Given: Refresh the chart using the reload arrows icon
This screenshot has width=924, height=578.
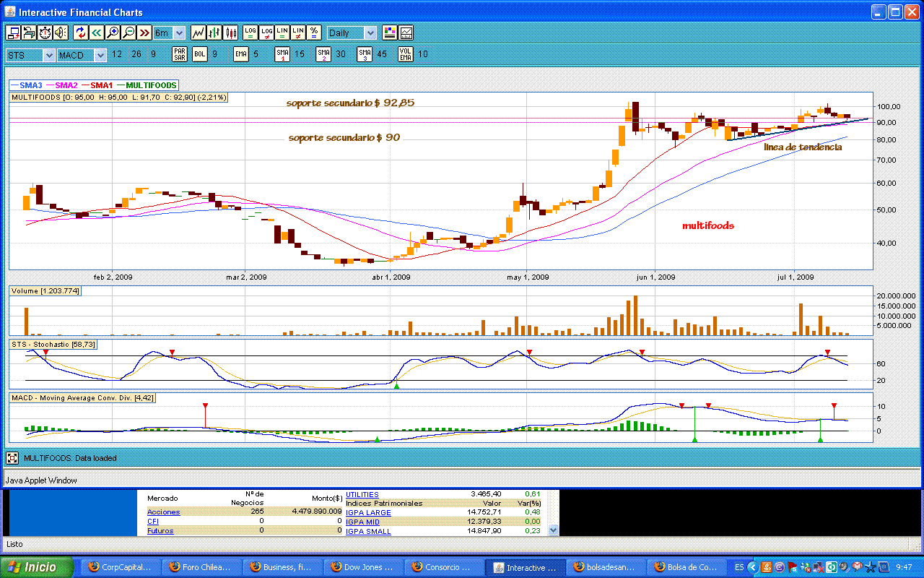Looking at the screenshot, I should (80, 33).
